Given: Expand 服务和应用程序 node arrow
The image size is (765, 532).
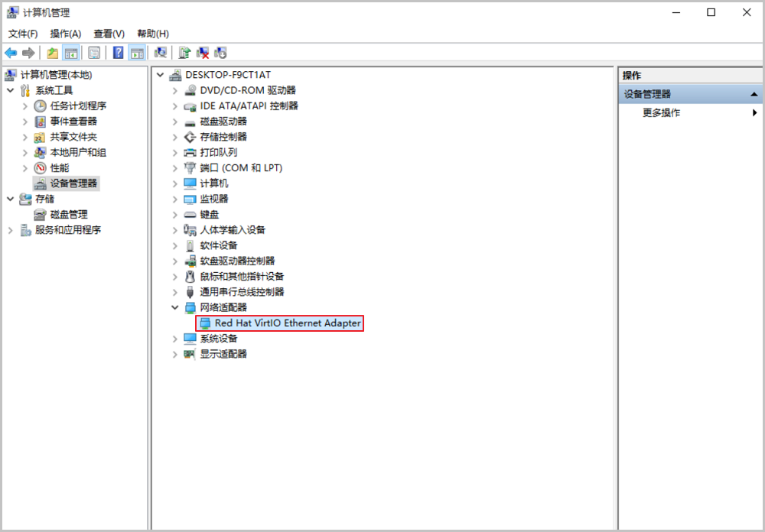Looking at the screenshot, I should click(10, 230).
